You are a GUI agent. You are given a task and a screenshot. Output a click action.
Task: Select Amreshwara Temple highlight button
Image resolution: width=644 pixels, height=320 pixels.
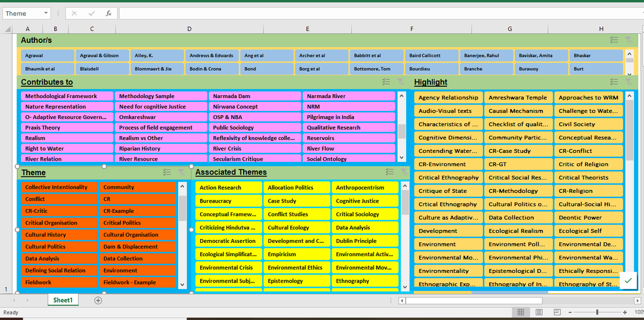tap(518, 98)
